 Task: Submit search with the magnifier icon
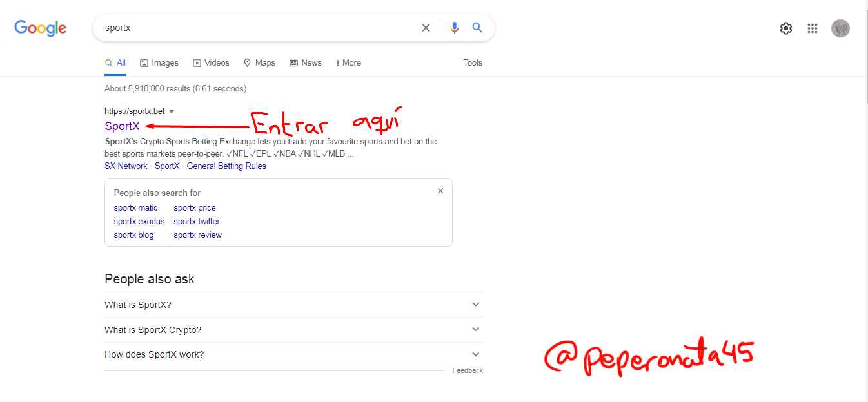(477, 28)
